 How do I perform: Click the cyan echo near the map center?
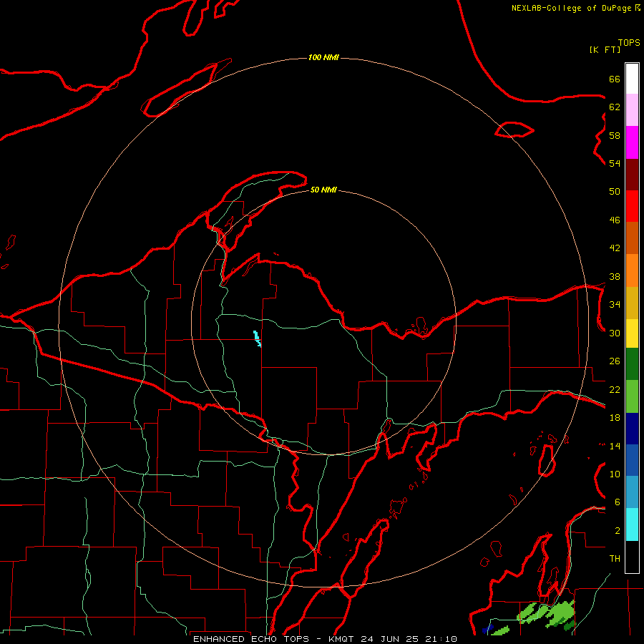[257, 338]
